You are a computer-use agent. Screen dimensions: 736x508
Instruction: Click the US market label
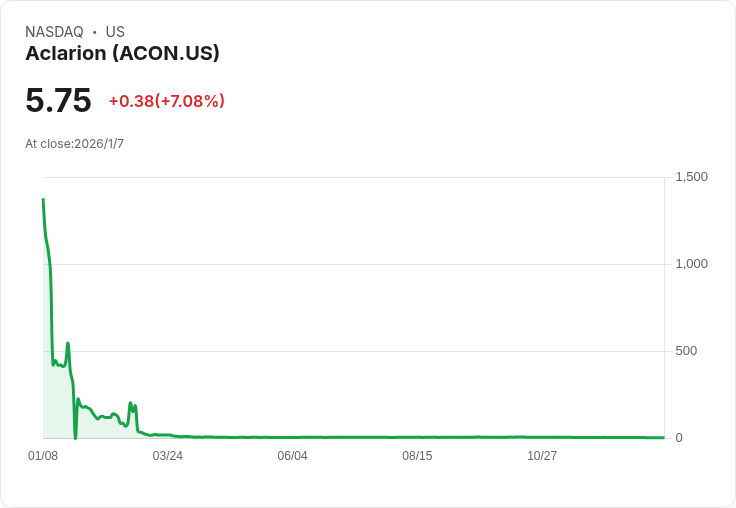115,32
